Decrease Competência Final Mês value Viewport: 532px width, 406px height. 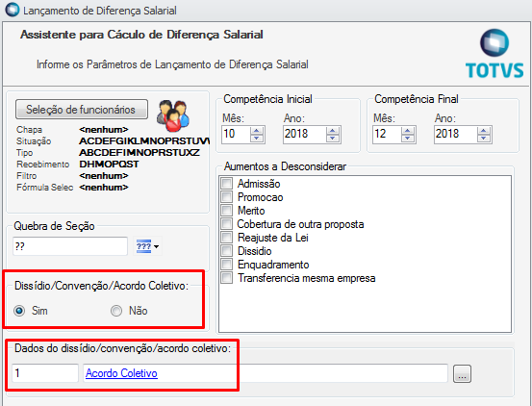[x=408, y=138]
